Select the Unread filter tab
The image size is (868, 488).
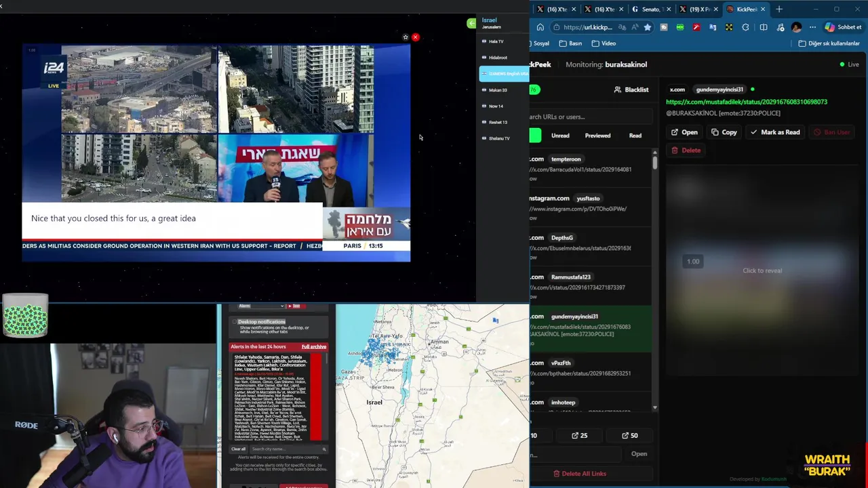pyautogui.click(x=560, y=136)
